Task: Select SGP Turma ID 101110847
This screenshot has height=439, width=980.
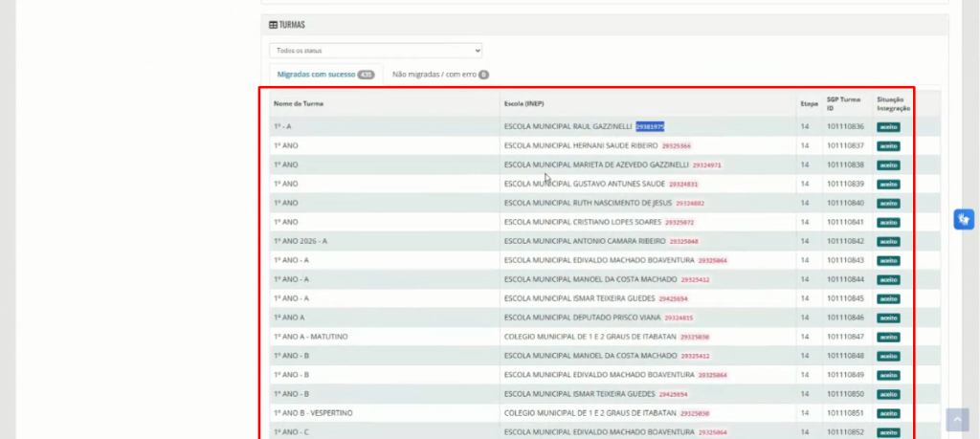Action: coord(845,337)
